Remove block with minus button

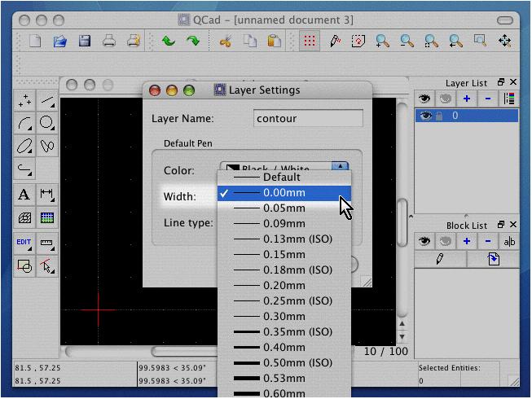coord(488,241)
